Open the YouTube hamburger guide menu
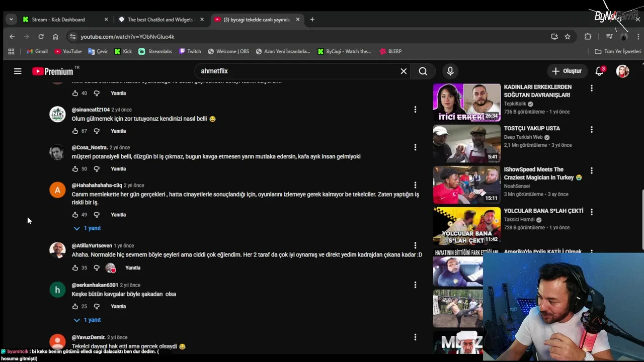 (18, 71)
